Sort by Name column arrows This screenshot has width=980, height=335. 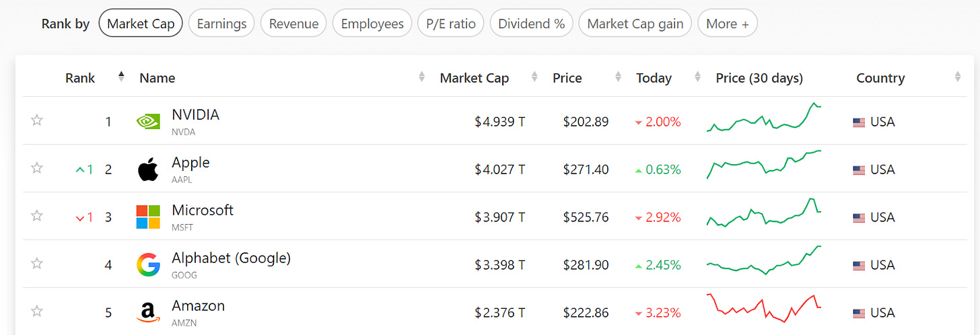click(421, 77)
